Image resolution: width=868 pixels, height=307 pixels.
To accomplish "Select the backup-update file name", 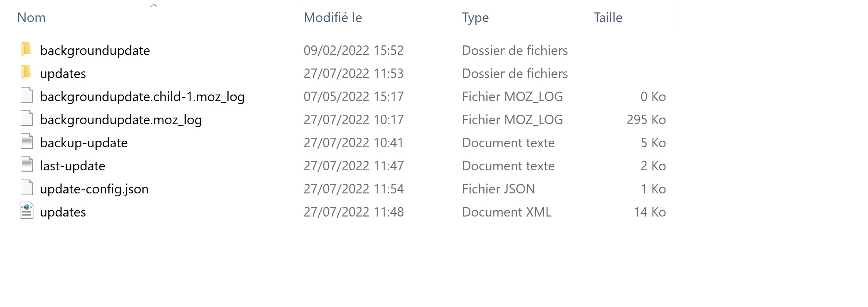I will pos(84,143).
